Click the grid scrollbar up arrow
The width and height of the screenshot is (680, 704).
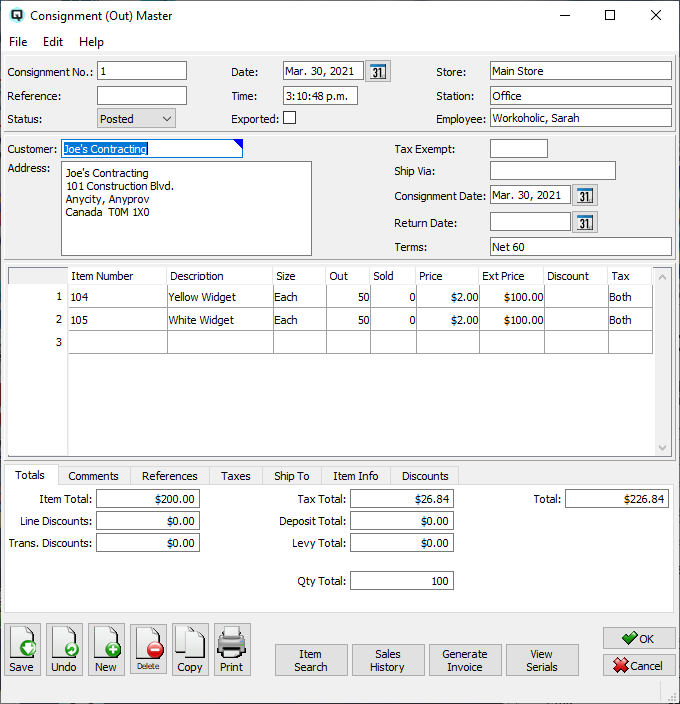tap(662, 277)
